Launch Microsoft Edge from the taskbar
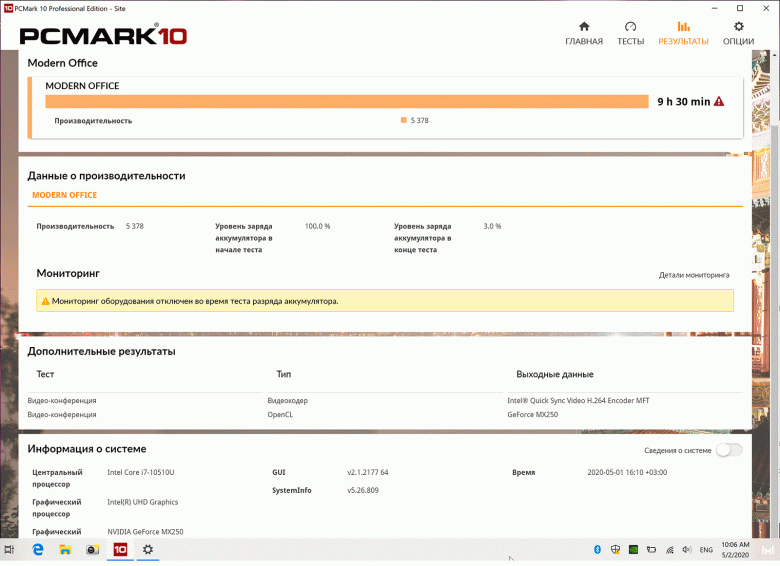The width and height of the screenshot is (780, 566). (38, 550)
